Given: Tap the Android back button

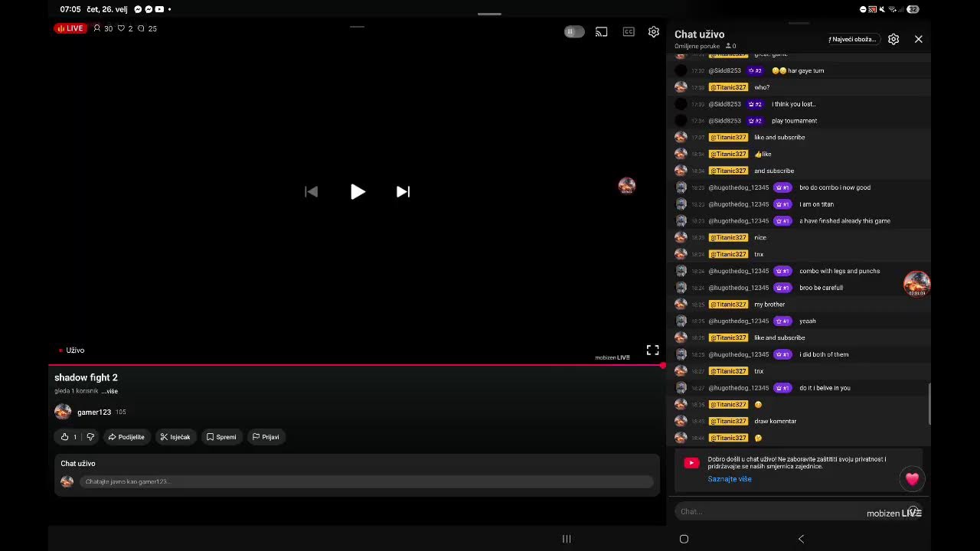Looking at the screenshot, I should (802, 539).
